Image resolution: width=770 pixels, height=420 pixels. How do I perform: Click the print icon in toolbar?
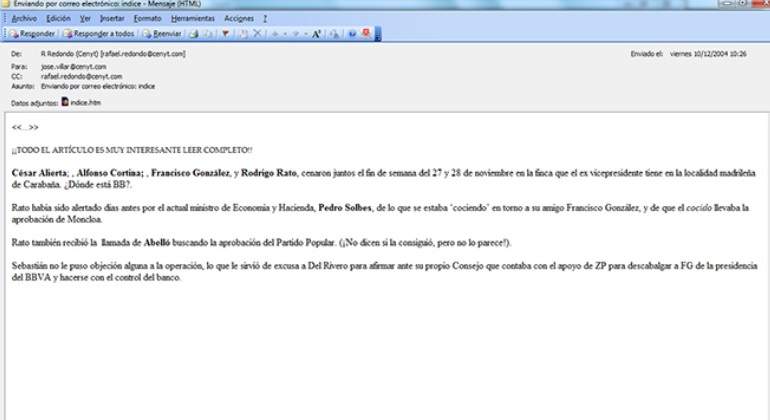pyautogui.click(x=194, y=34)
